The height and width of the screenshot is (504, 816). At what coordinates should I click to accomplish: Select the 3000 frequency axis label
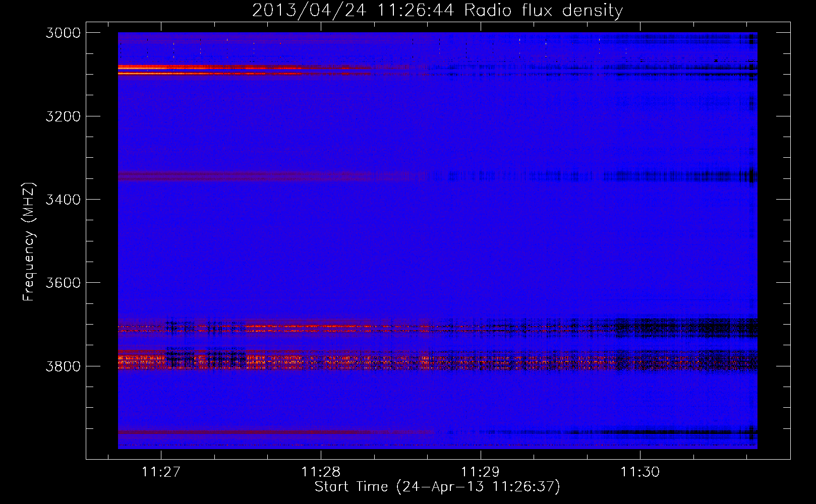(63, 33)
